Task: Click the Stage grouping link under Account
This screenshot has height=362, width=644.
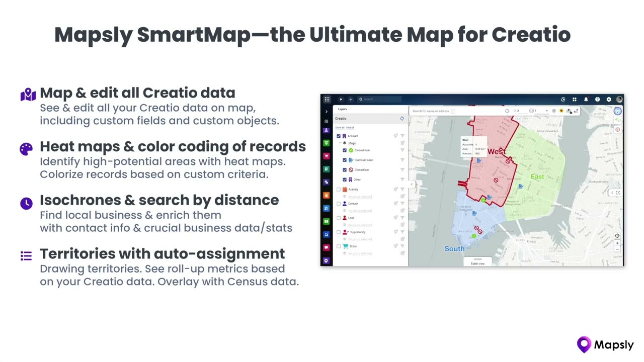Action: (352, 143)
